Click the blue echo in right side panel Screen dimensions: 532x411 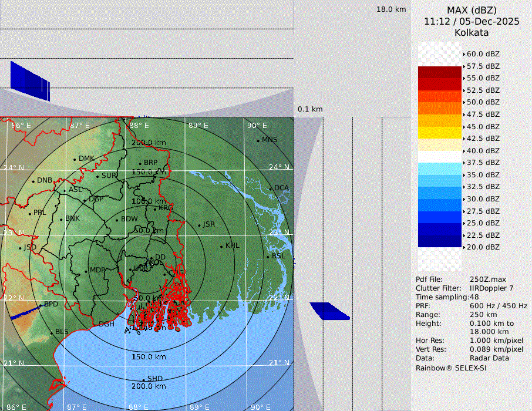[329, 311]
